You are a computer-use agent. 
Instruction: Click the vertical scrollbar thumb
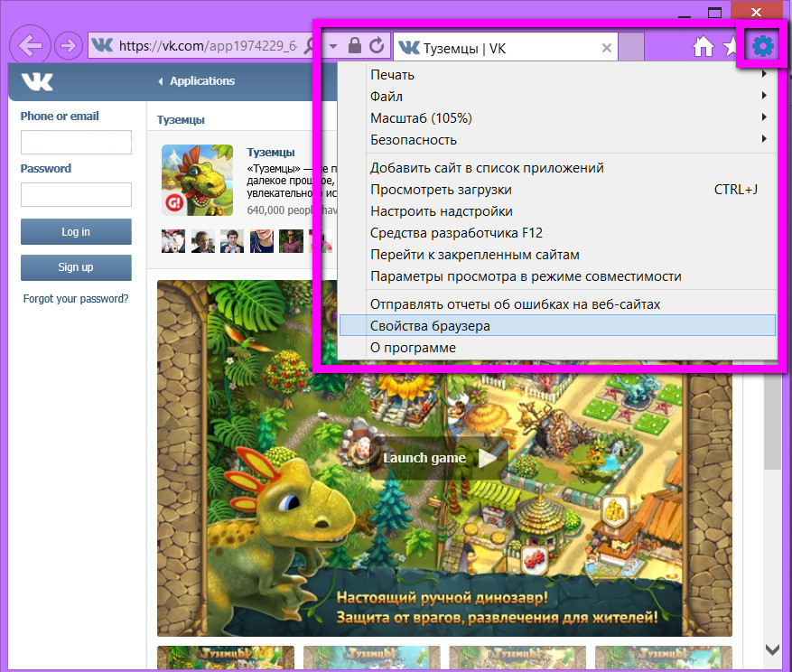(x=772, y=419)
